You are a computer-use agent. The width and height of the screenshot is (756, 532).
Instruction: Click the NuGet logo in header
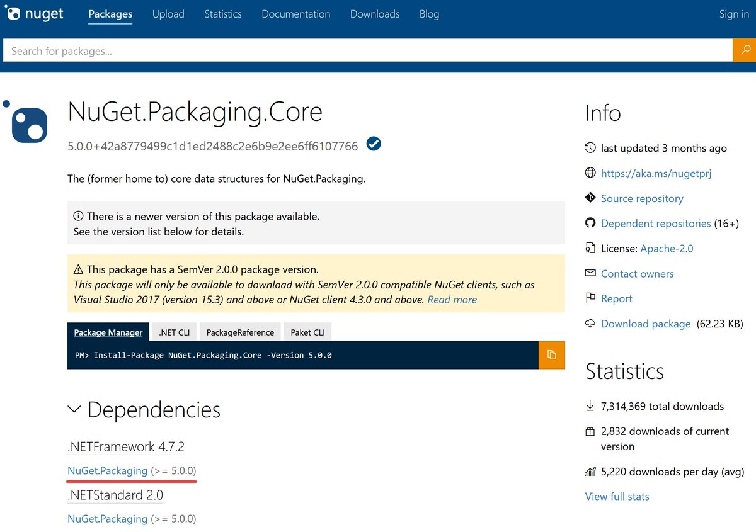(34, 13)
